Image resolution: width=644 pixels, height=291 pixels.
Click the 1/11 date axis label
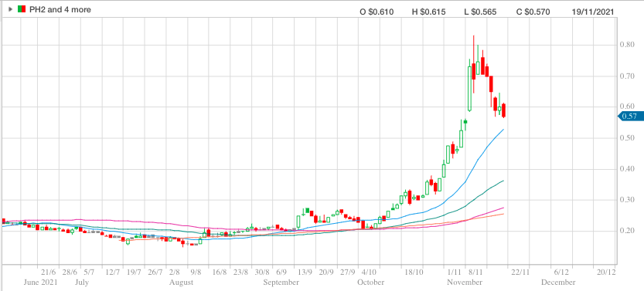(x=455, y=272)
